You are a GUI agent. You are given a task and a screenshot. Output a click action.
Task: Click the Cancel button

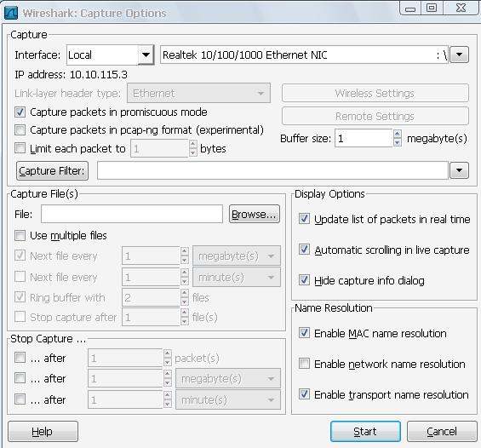pos(442,432)
